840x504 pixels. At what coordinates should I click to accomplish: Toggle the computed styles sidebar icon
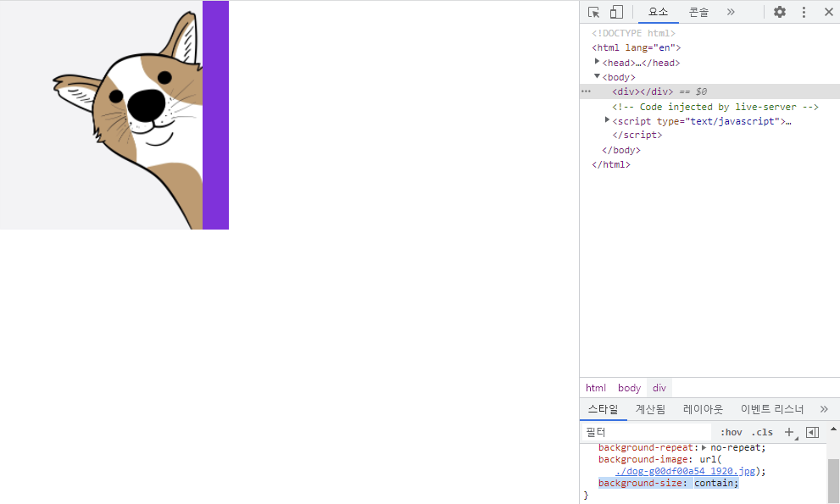click(x=812, y=432)
